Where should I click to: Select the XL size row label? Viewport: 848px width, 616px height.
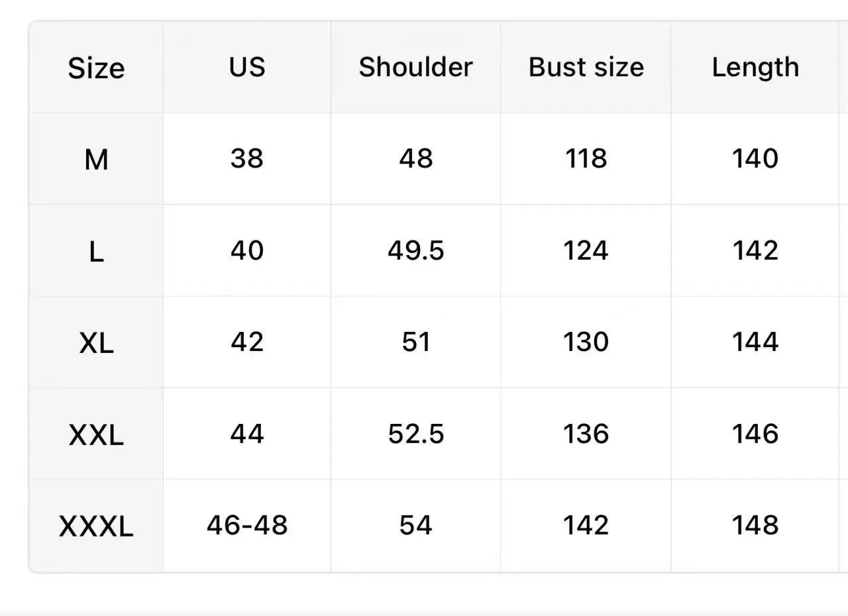[96, 343]
